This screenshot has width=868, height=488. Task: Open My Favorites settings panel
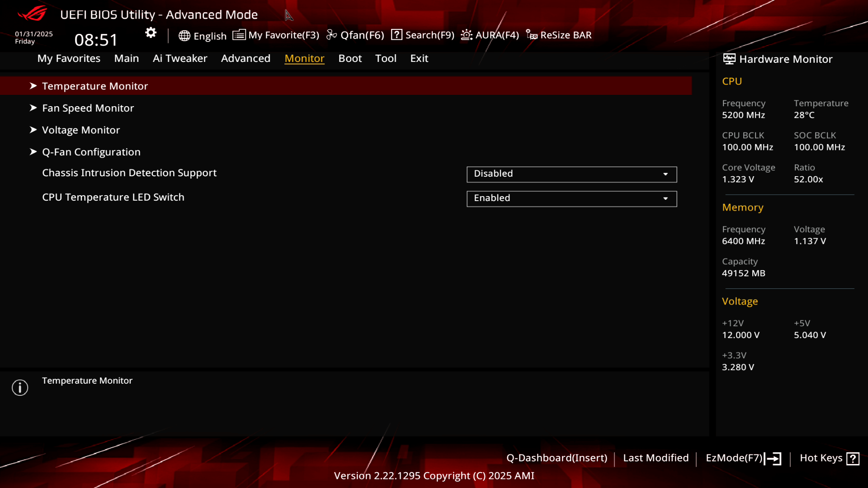[x=69, y=58]
